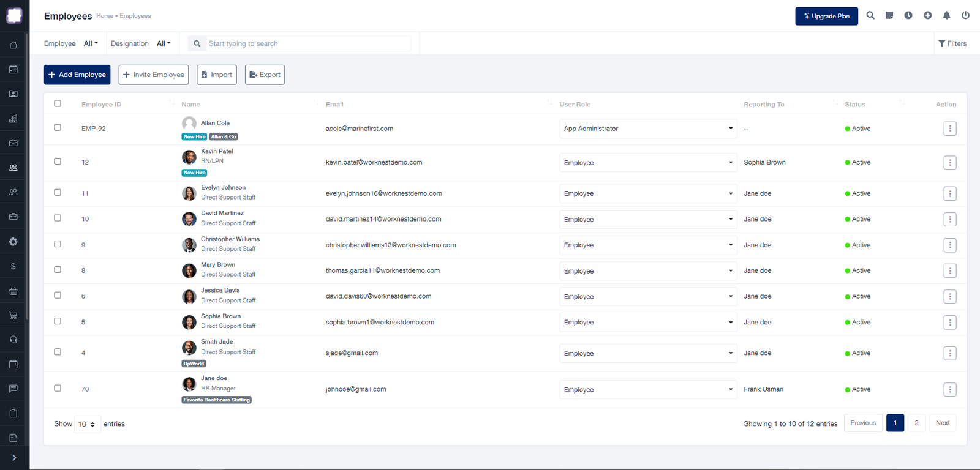This screenshot has width=980, height=470.
Task: Check the box for Kevin Patel row
Action: coord(58,162)
